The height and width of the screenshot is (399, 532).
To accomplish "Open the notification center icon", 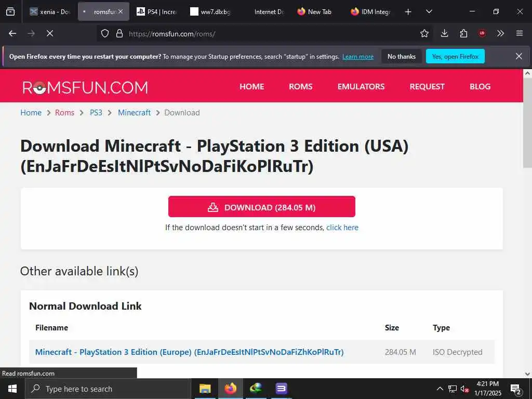I will click(x=516, y=389).
